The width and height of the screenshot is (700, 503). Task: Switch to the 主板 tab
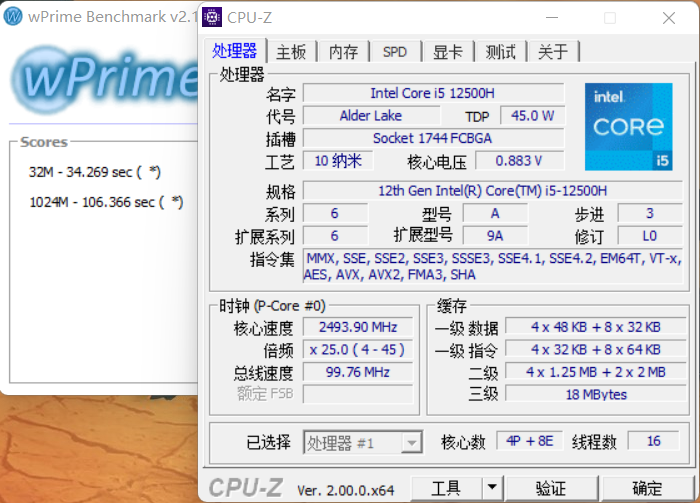pos(291,52)
